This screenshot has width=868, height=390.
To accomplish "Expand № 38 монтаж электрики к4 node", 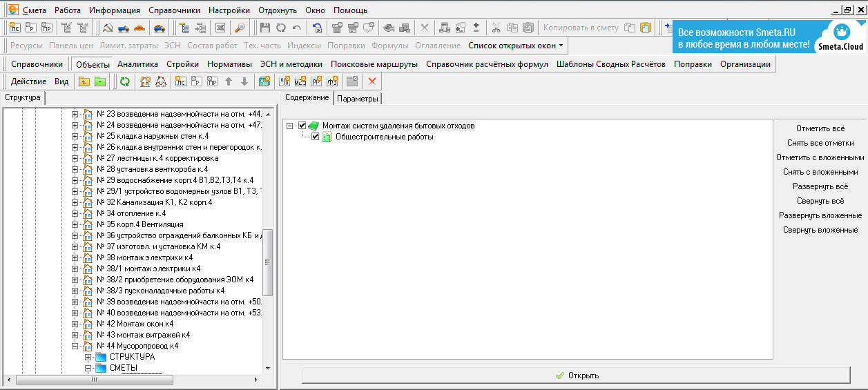I will (75, 257).
